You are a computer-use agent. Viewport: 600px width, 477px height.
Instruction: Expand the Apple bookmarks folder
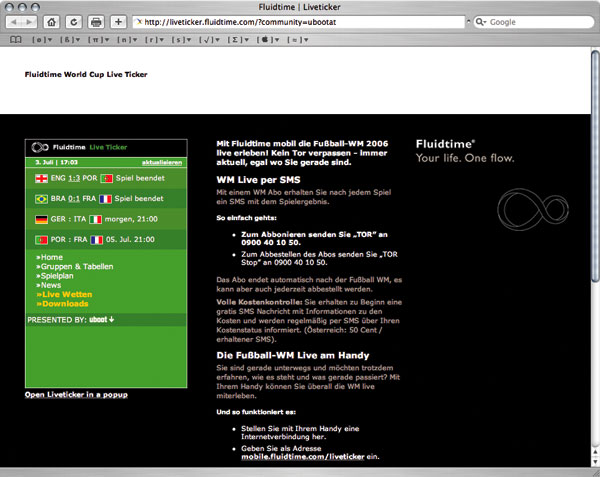268,40
